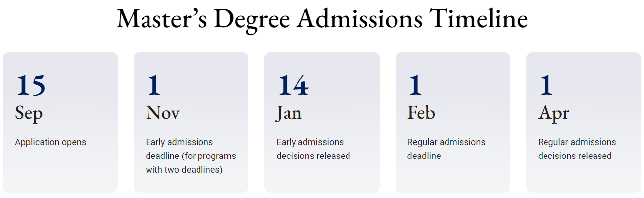Select the 15 Sep timeline card
The width and height of the screenshot is (644, 198).
click(x=60, y=122)
